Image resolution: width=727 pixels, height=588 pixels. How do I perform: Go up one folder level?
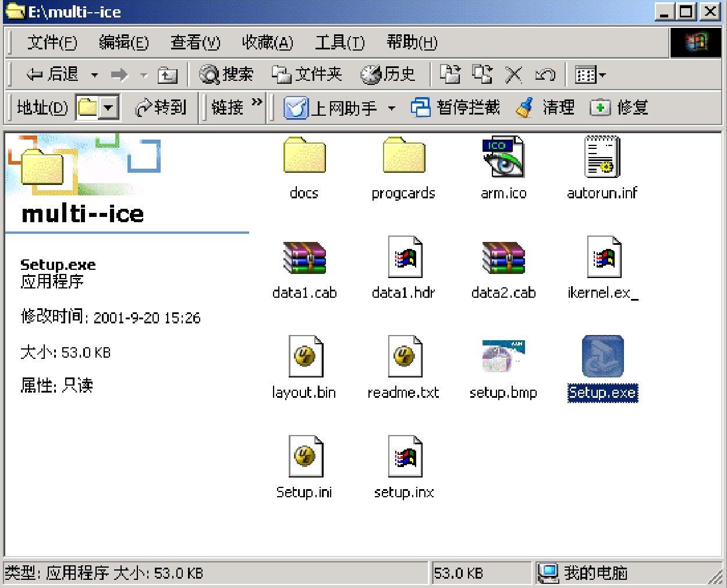(167, 74)
